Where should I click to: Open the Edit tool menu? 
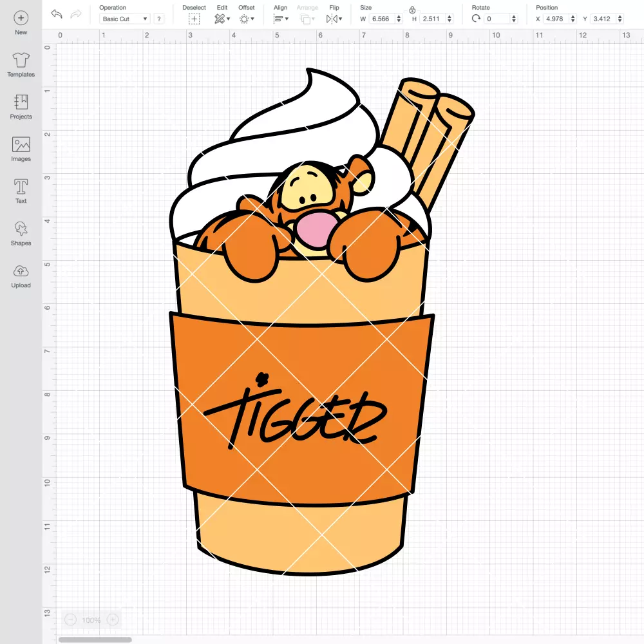222,19
